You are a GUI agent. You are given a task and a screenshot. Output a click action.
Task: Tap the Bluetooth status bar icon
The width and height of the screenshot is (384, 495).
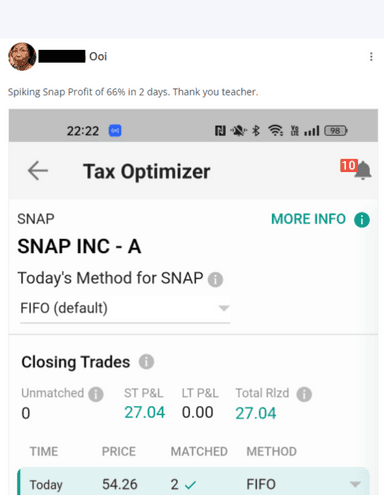coord(256,130)
